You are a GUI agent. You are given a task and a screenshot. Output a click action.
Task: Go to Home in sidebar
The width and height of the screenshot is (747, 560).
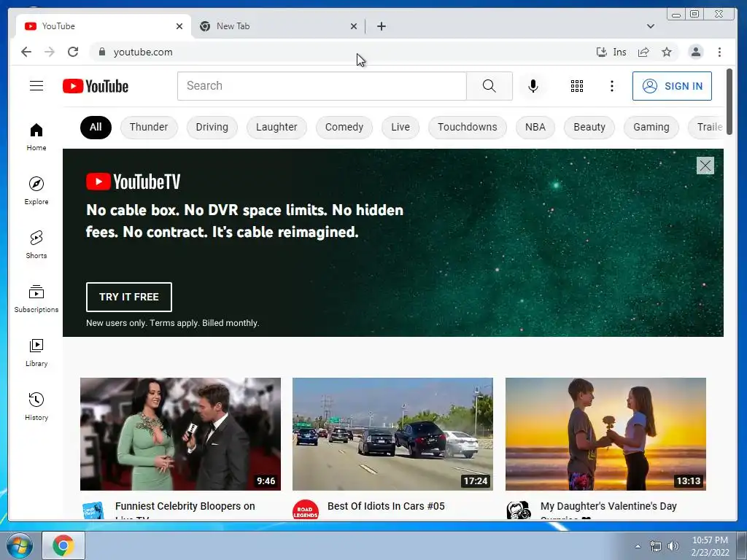(36, 137)
